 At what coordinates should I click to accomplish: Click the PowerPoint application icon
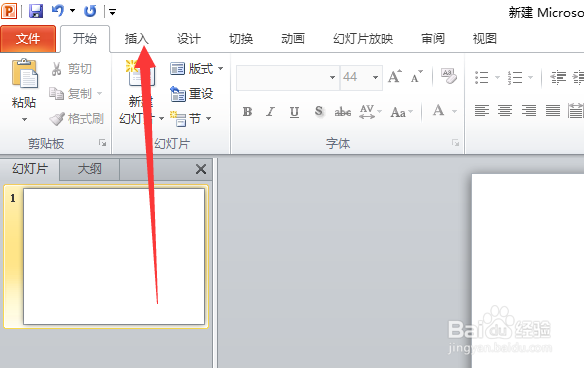(x=9, y=11)
